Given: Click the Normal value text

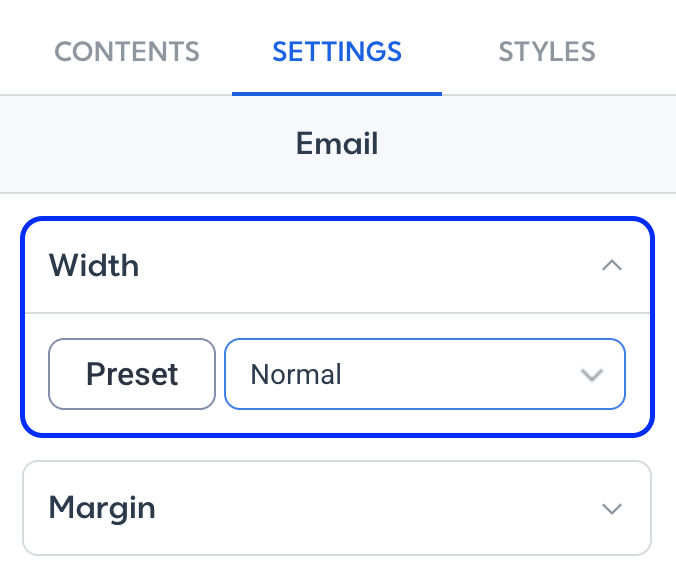Looking at the screenshot, I should (x=296, y=374).
